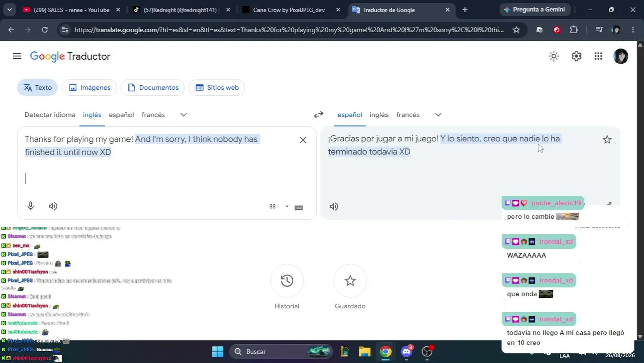Switch to the SALES - renee YouTube tab

tap(72, 10)
